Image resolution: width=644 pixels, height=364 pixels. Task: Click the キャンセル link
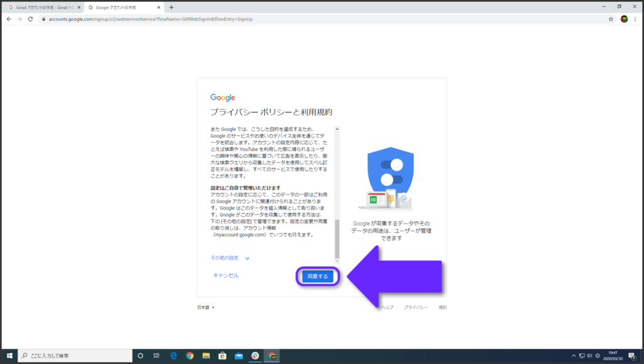click(x=226, y=275)
